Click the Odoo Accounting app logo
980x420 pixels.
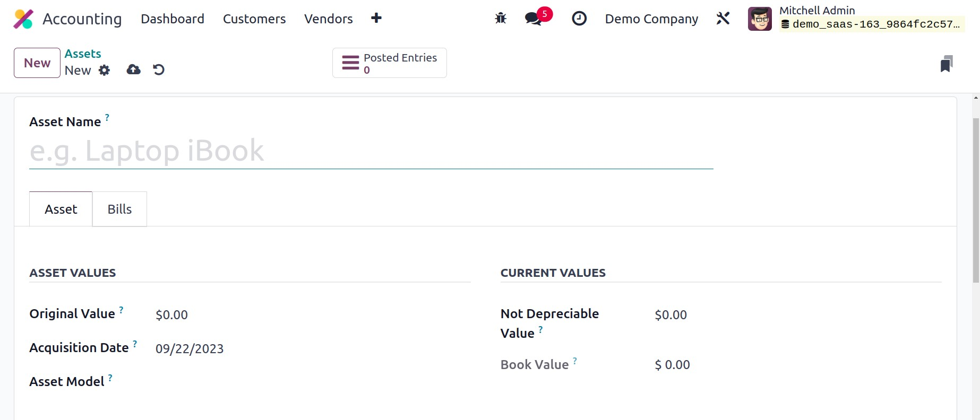pyautogui.click(x=23, y=19)
